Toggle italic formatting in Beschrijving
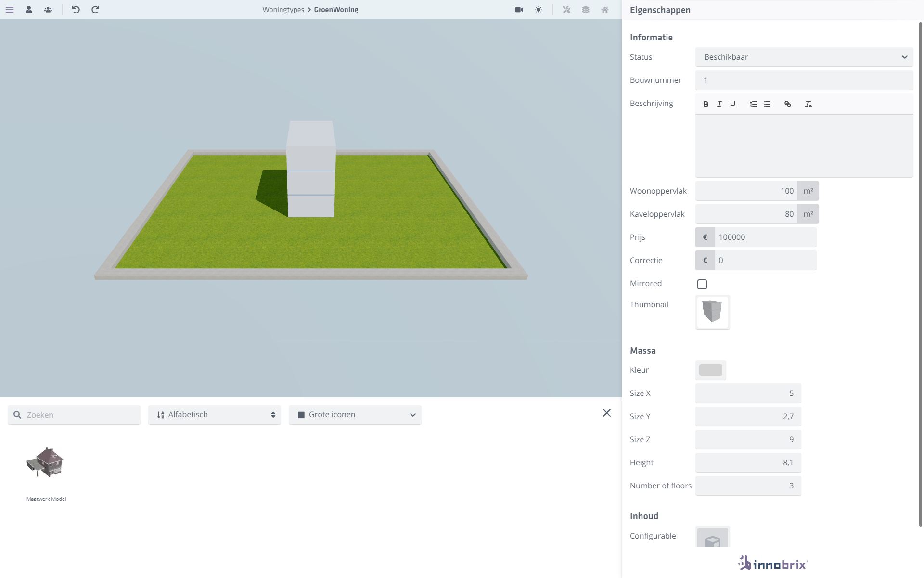 719,104
